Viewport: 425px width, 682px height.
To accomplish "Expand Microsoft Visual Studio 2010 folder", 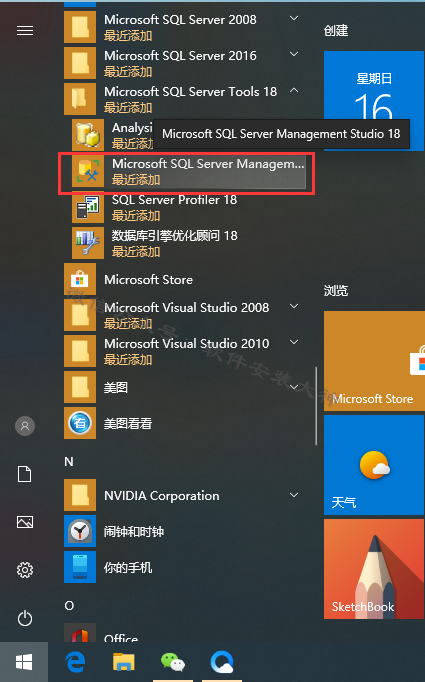I will click(x=294, y=342).
